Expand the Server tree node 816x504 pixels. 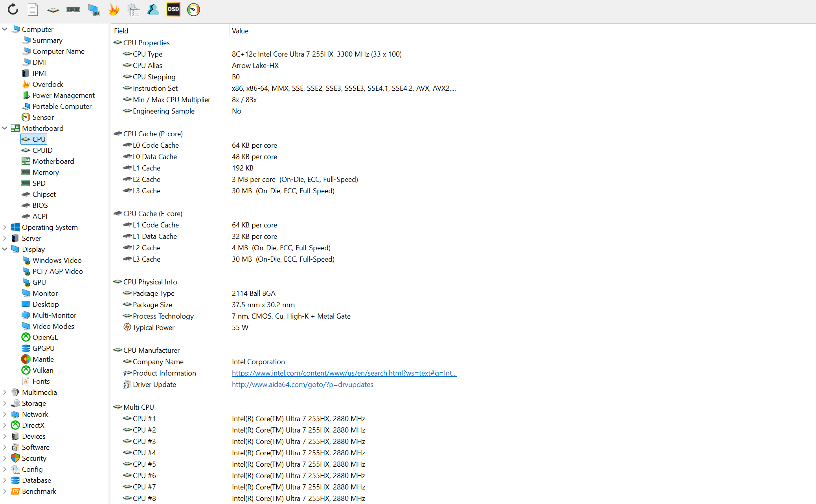tap(5, 238)
